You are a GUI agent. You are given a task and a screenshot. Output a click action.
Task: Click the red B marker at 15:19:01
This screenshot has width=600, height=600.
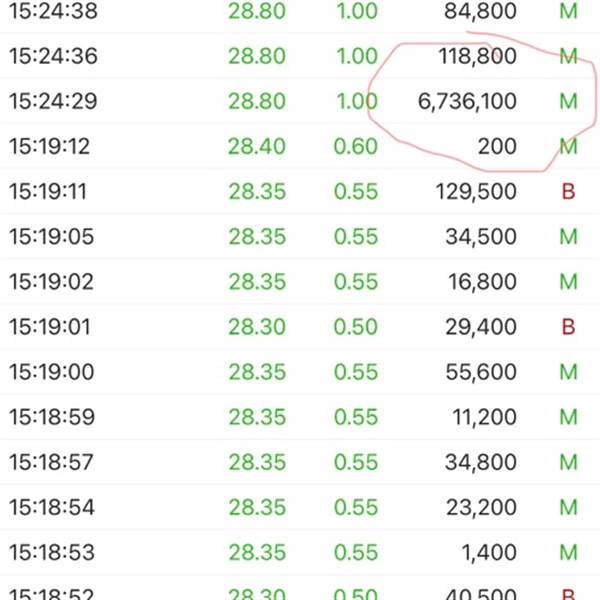568,327
